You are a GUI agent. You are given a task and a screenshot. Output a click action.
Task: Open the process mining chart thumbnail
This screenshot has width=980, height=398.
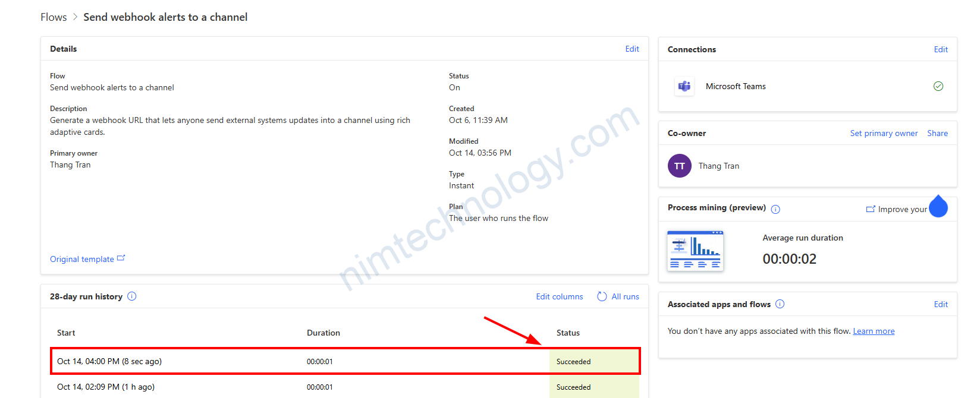coord(695,251)
